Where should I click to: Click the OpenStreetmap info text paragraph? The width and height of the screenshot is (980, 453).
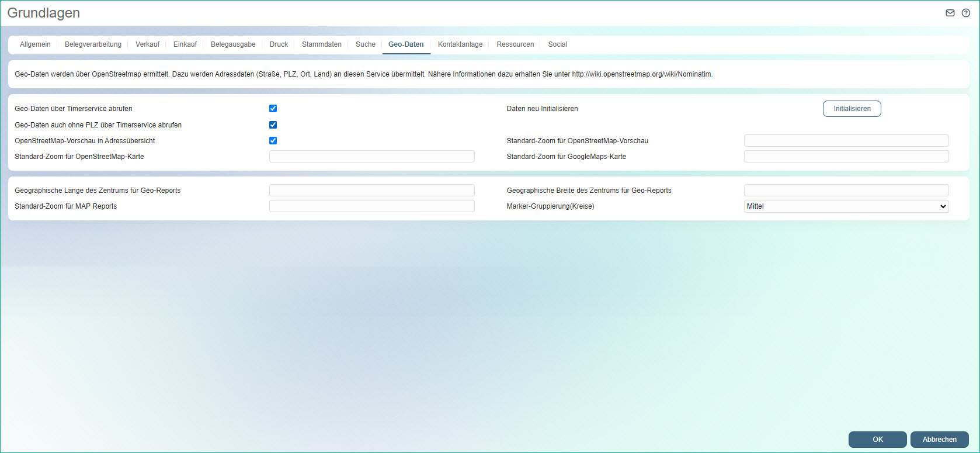click(363, 74)
